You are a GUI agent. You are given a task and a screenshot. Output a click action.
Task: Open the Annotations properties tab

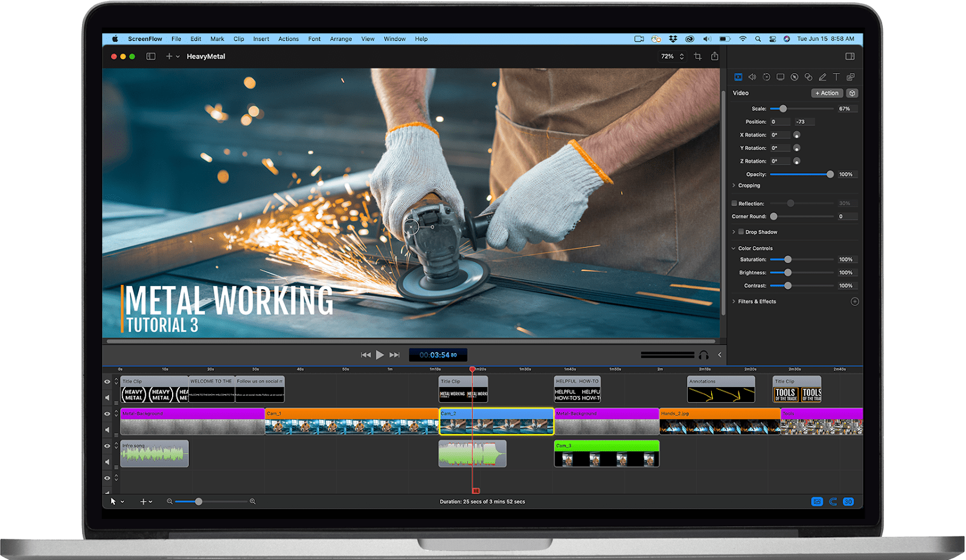tap(822, 77)
